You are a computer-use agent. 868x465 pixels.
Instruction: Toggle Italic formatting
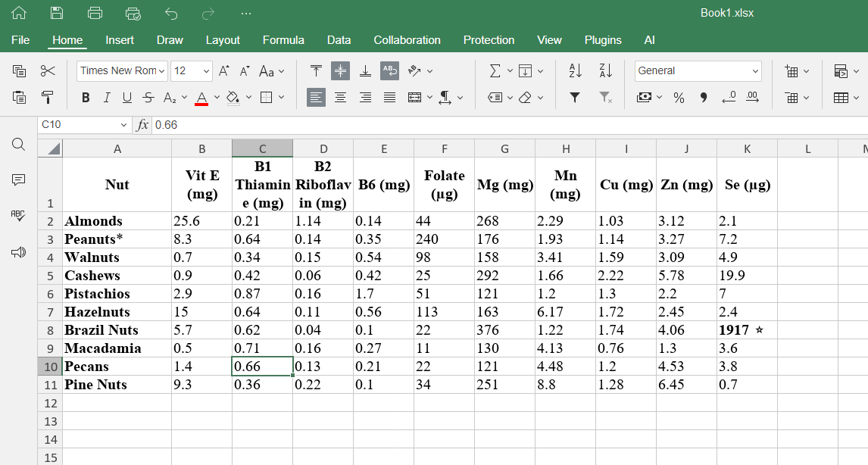pos(107,98)
